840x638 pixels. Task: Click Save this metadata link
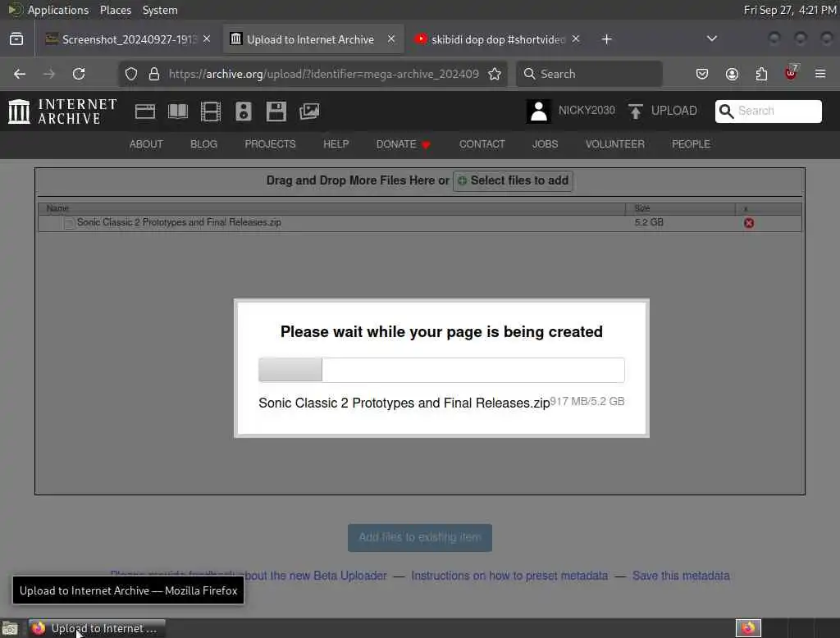[x=681, y=576]
